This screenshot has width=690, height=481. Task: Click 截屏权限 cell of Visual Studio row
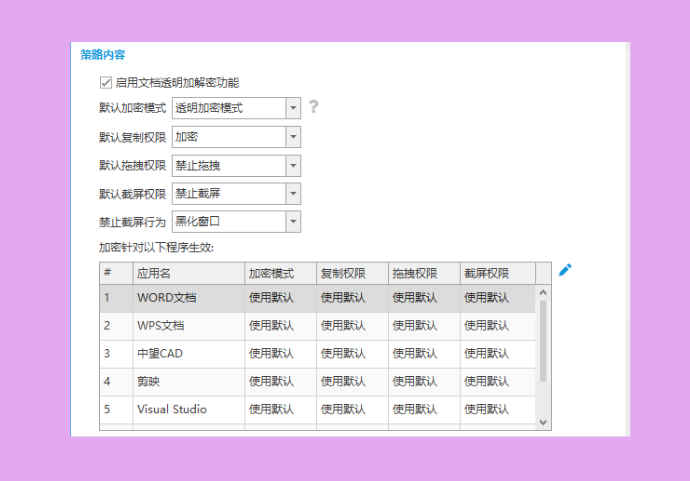498,410
